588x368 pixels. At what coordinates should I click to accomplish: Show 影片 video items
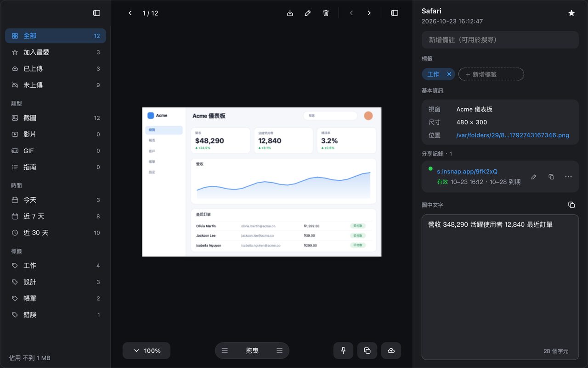tap(56, 134)
